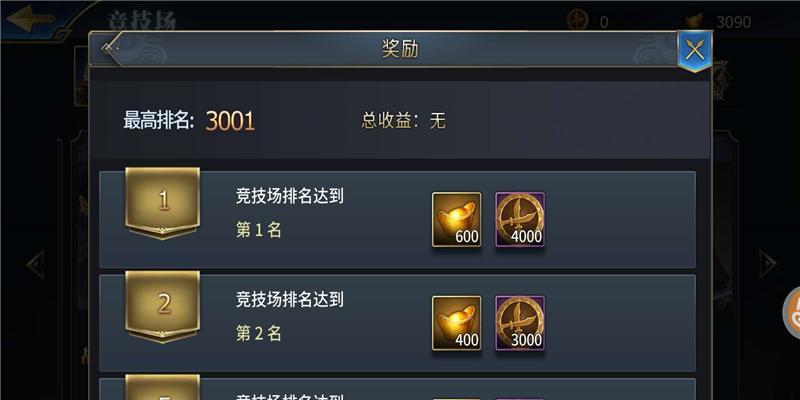800x400 pixels.
Task: Click the gold ingot 400 reward icon
Action: click(x=457, y=323)
